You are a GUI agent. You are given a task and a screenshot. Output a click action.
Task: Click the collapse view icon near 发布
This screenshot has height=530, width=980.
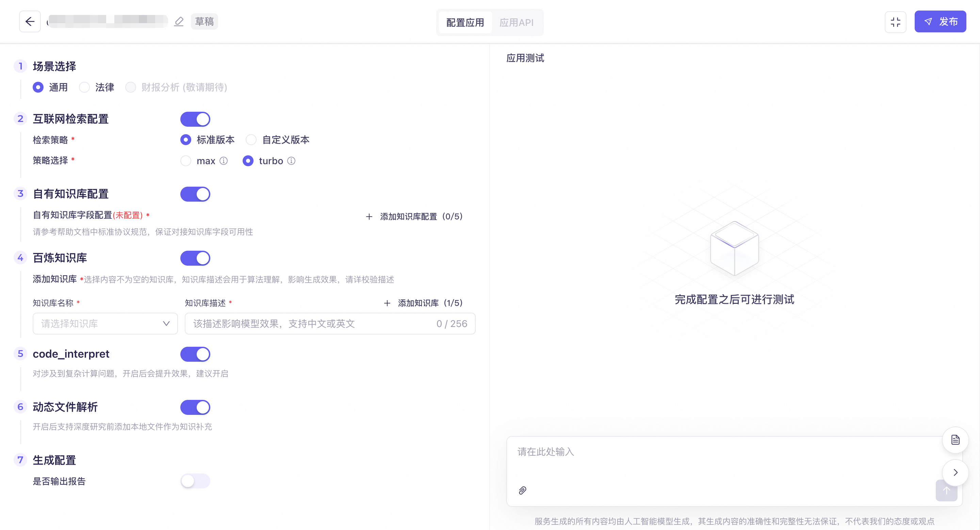[x=896, y=22]
